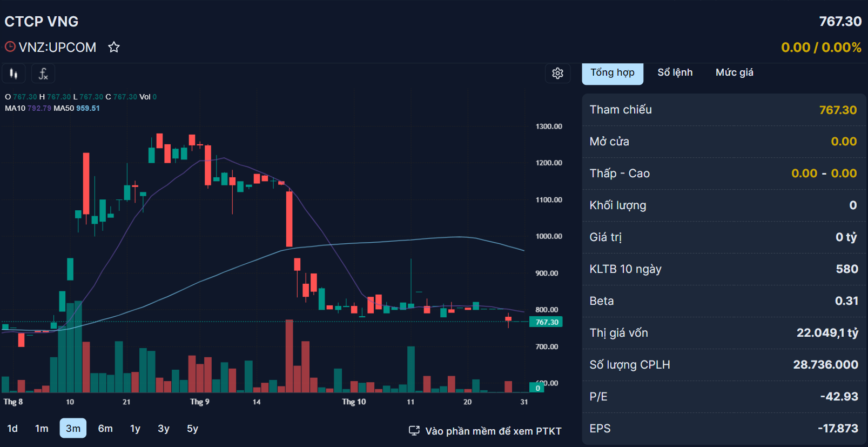868x447 pixels.
Task: Switch to the Tổng hợp tab
Action: [x=613, y=73]
